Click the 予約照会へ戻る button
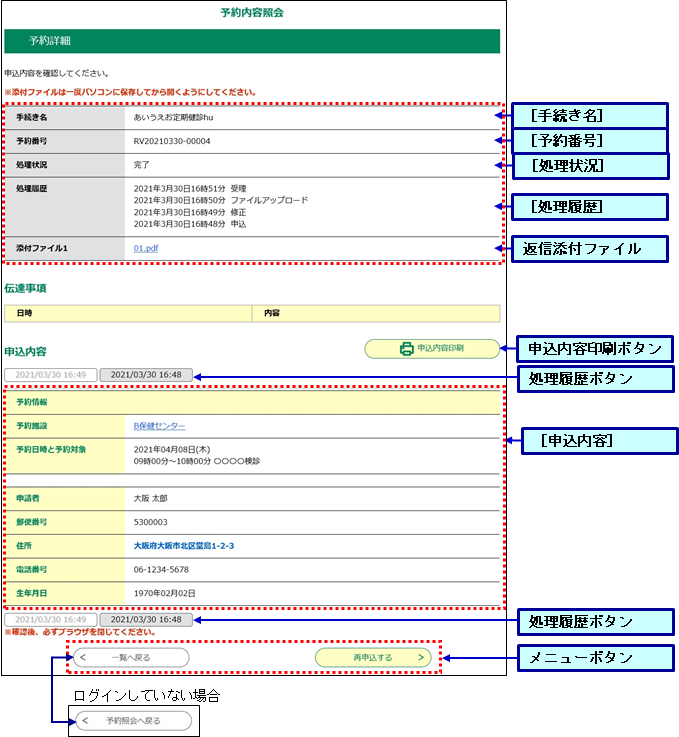Image resolution: width=679 pixels, height=737 pixels. [134, 721]
